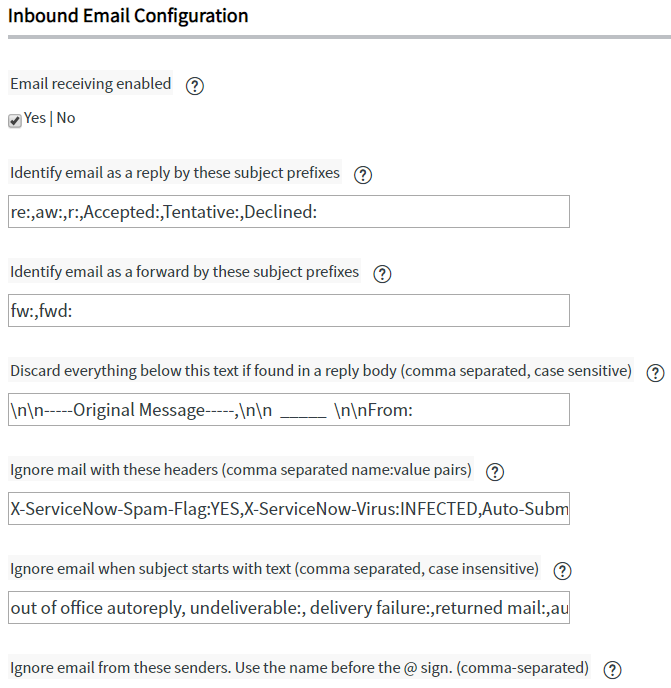
Task: Show help for forward subject prefixes
Action: pos(382,273)
